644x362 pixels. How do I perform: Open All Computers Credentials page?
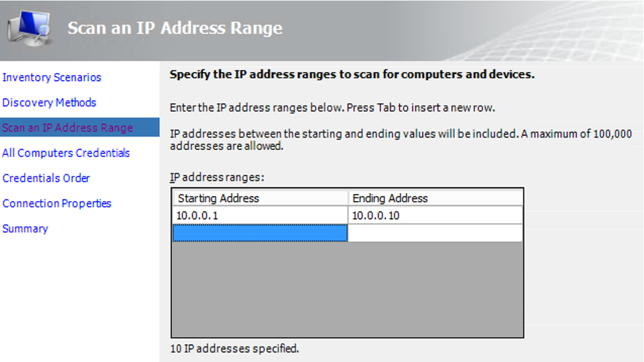pyautogui.click(x=66, y=153)
